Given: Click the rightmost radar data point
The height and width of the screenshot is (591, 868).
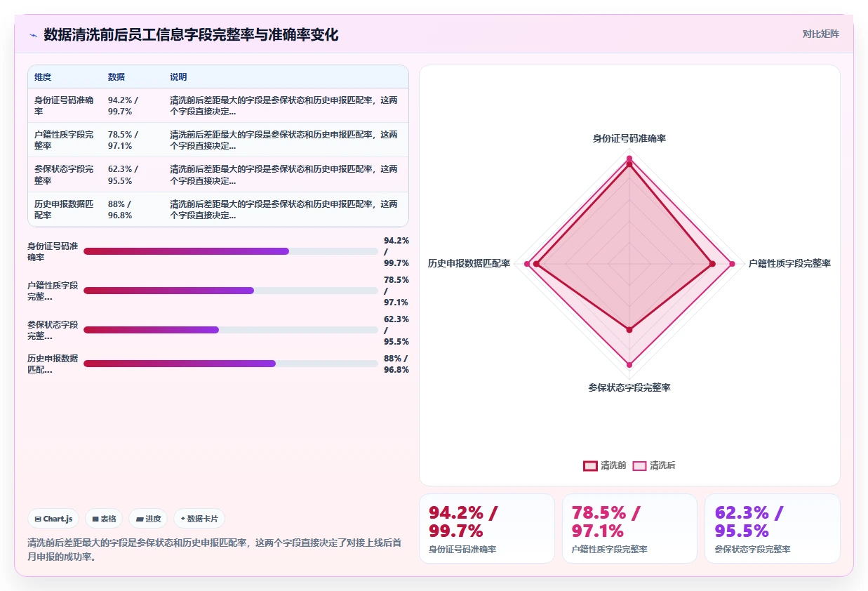Looking at the screenshot, I should coord(732,264).
